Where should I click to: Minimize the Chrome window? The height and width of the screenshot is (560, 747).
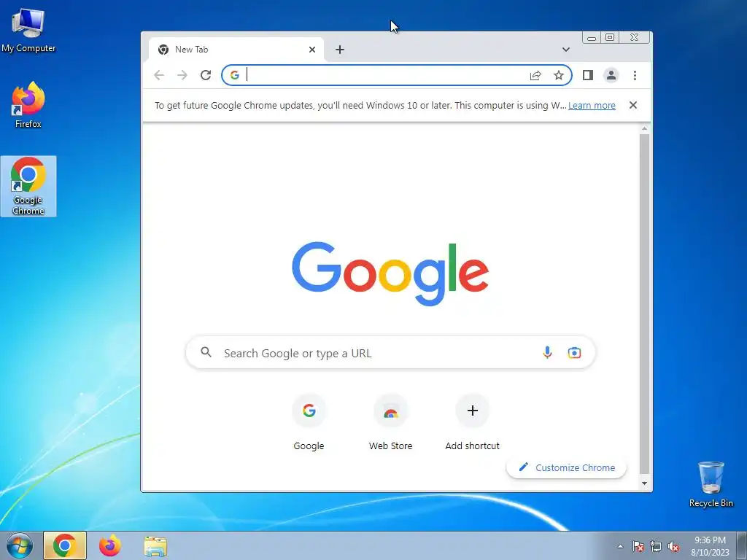click(x=592, y=38)
